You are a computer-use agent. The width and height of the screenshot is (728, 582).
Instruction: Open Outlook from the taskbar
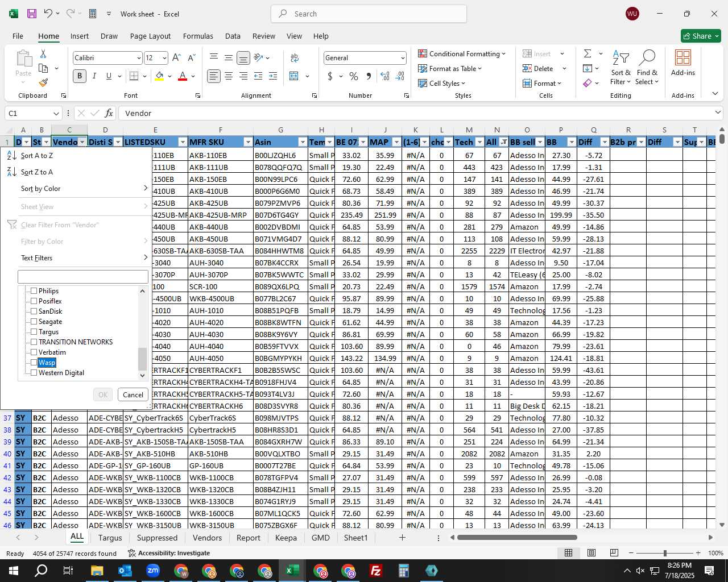click(x=125, y=571)
